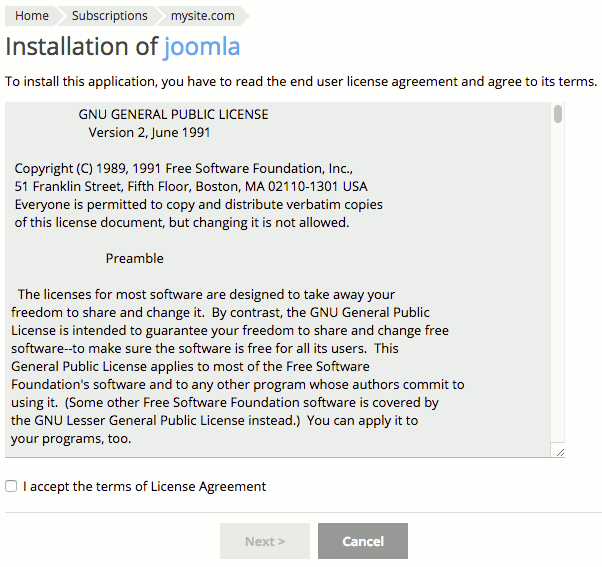Click the license box resize handle
The image size is (602, 567).
(559, 452)
